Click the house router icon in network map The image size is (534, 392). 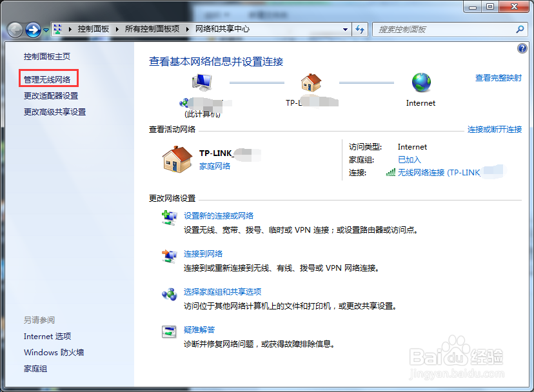click(311, 83)
